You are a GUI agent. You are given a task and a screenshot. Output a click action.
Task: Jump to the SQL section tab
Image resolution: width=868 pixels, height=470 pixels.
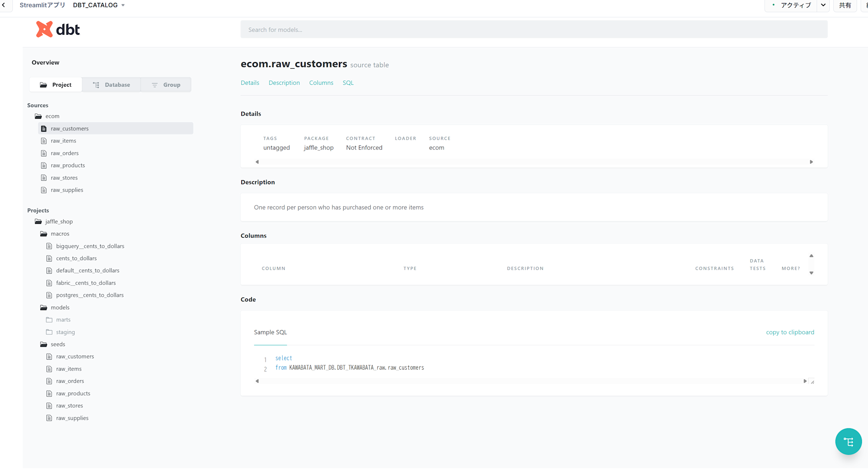point(348,83)
